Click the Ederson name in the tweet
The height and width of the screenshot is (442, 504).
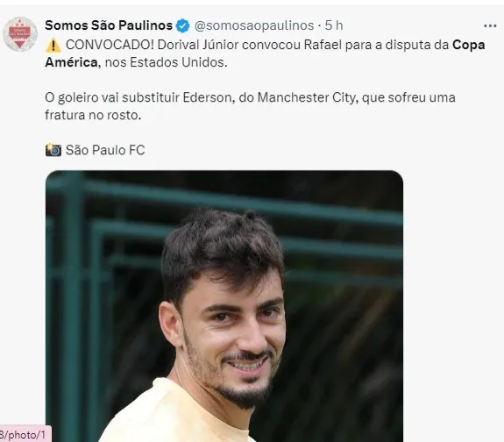pyautogui.click(x=208, y=97)
